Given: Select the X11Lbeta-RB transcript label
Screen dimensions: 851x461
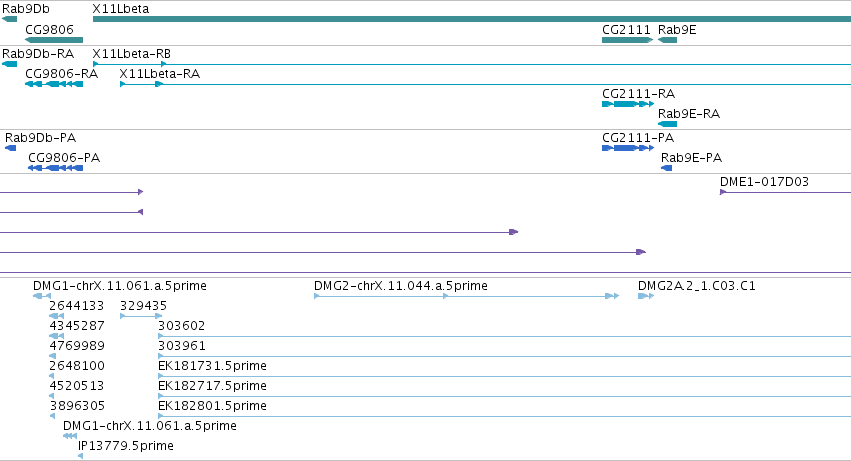Looking at the screenshot, I should tap(131, 54).
